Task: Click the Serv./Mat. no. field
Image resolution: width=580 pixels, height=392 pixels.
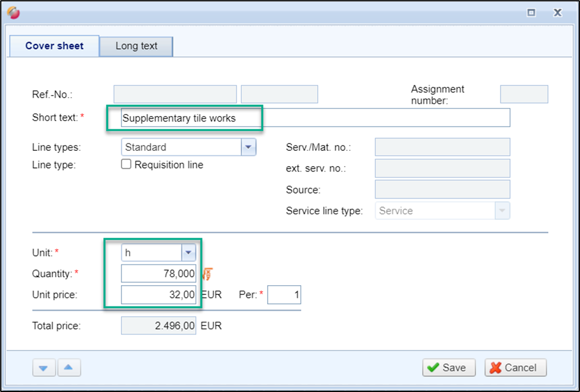Action: tap(442, 147)
